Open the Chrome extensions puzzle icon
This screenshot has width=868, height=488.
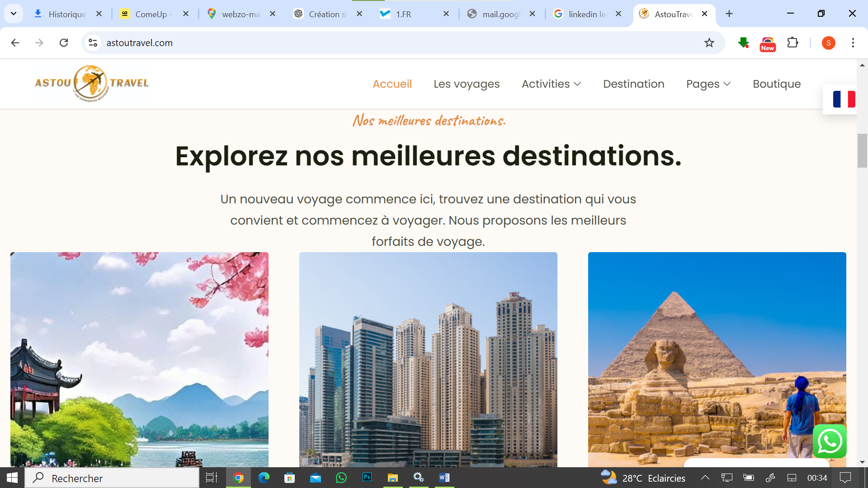coord(793,43)
